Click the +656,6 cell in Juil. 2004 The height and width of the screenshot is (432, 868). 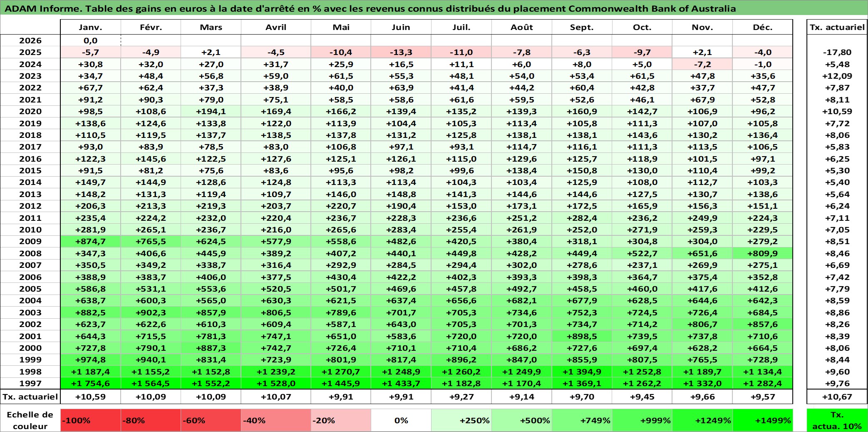click(x=461, y=300)
